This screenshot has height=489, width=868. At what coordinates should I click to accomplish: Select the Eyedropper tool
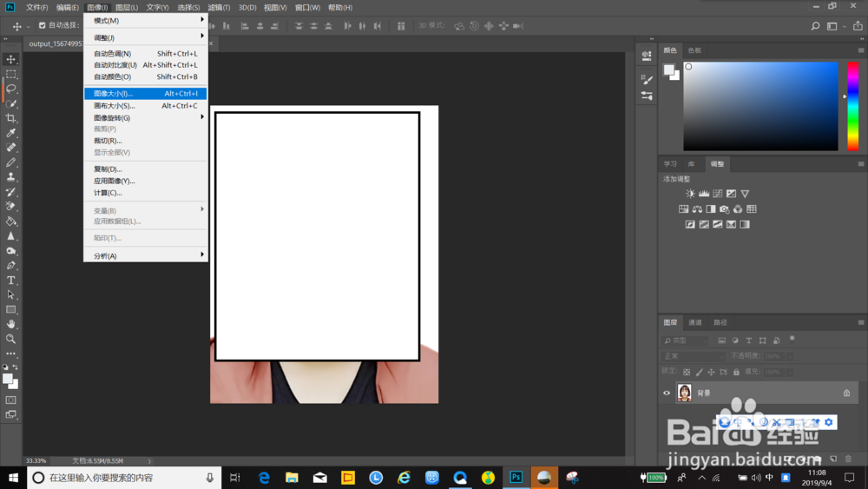coord(11,133)
